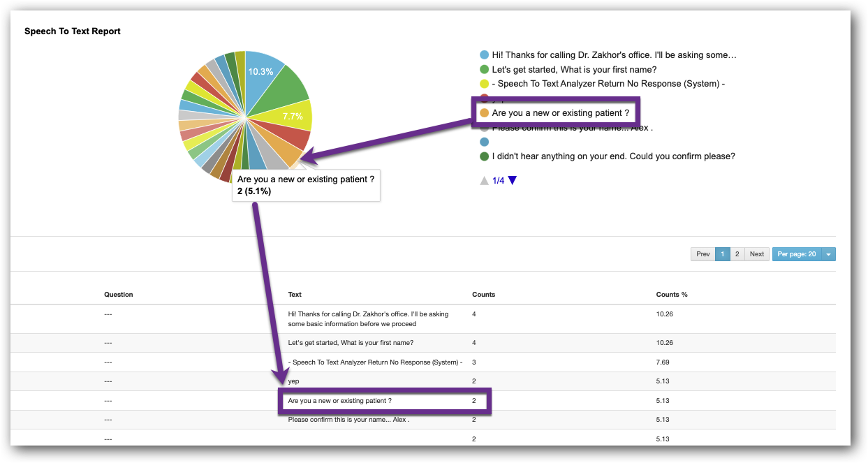Click the gray up arrow for previous legend page
This screenshot has width=868, height=463.
484,181
